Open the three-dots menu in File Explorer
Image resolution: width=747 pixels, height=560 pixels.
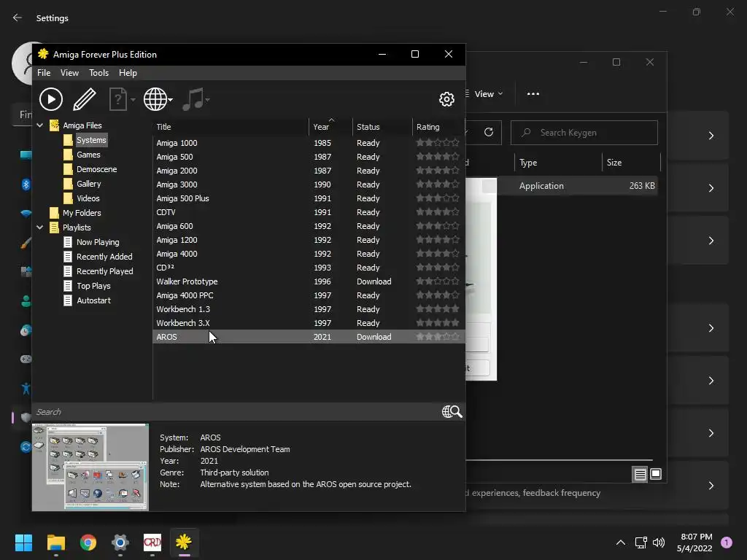(533, 94)
